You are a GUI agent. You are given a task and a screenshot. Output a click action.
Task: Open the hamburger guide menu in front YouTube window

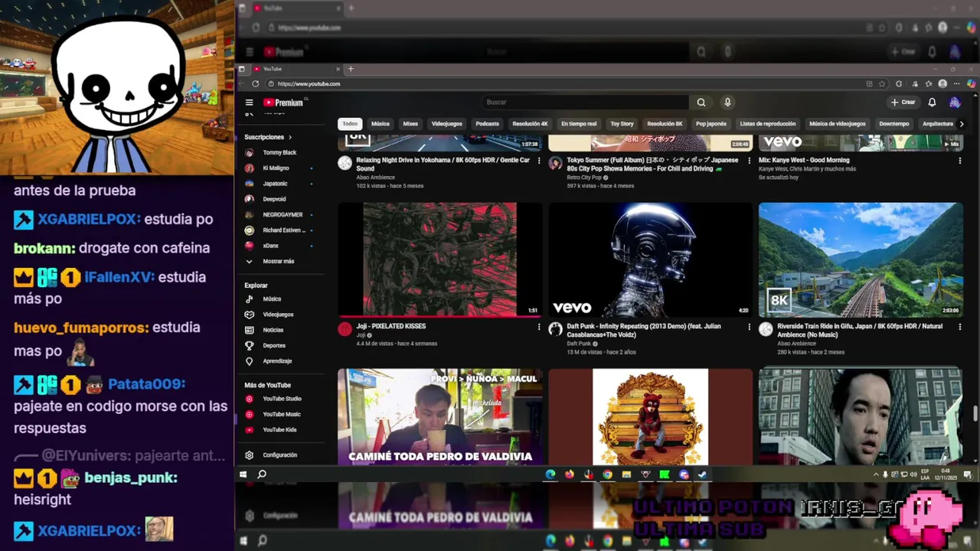pyautogui.click(x=249, y=102)
